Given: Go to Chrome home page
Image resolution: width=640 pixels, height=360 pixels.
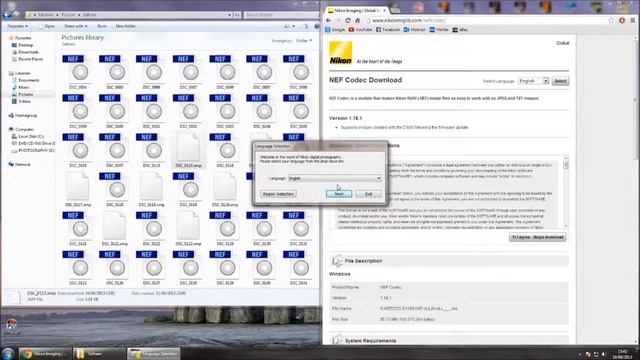Looking at the screenshot, I should point(358,20).
